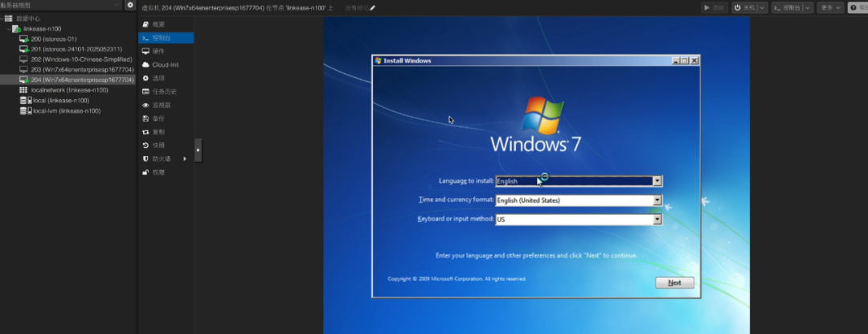
Task: Close the Install Windows dialog
Action: [x=694, y=61]
